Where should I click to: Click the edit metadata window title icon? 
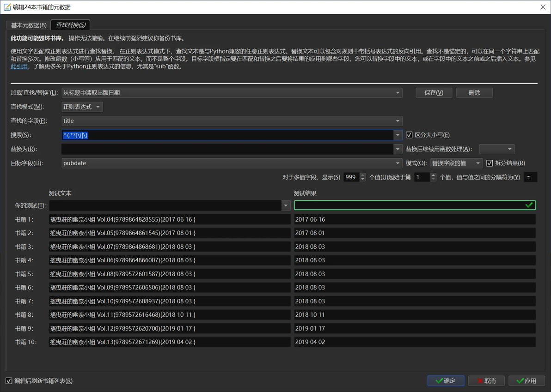tap(7, 6)
